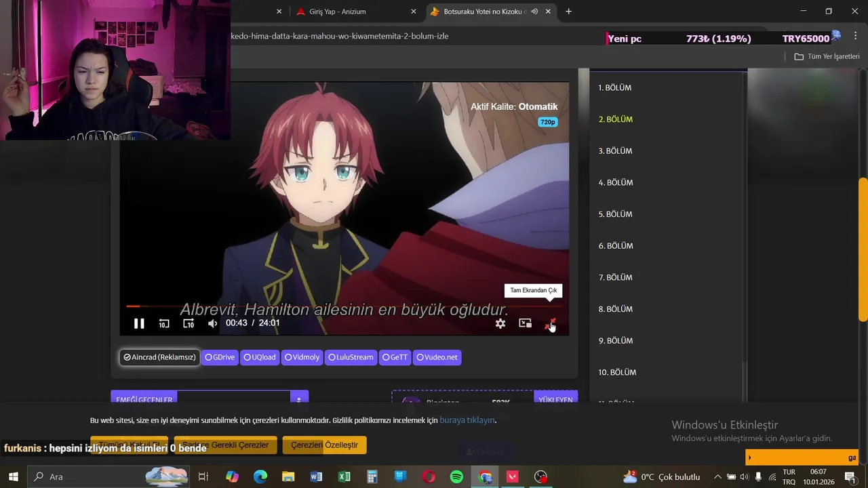The height and width of the screenshot is (488, 868).
Task: Mute the Botsuraku tab via speaker icon
Action: coord(534,12)
